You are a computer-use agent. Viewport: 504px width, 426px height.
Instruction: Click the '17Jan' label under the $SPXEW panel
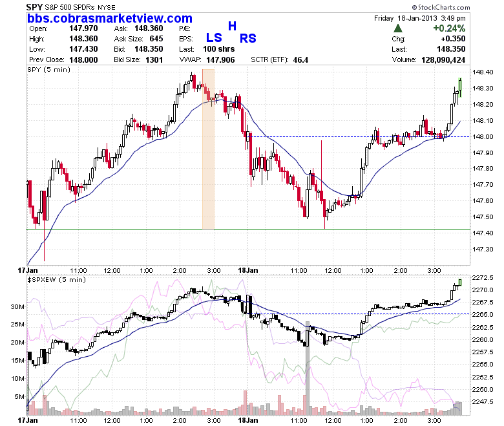click(x=28, y=420)
